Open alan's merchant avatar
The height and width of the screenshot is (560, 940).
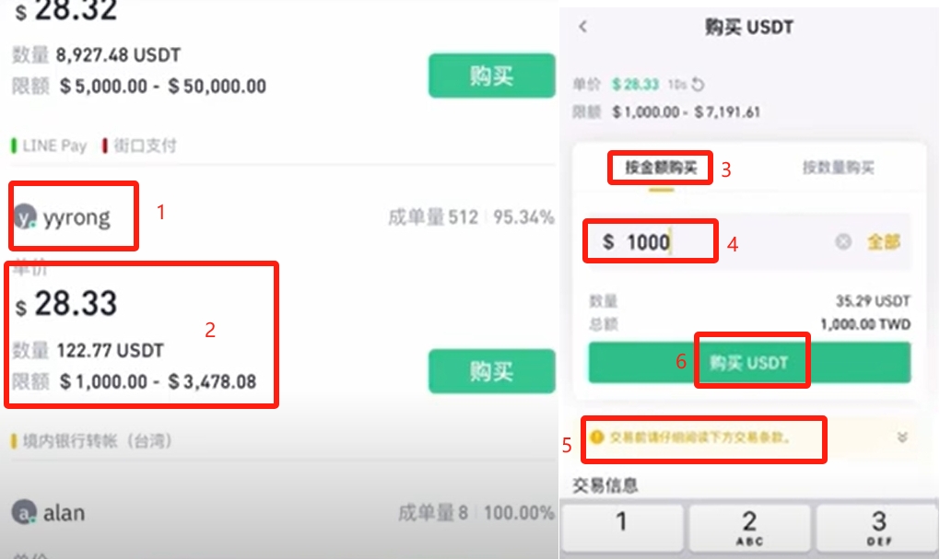(25, 512)
